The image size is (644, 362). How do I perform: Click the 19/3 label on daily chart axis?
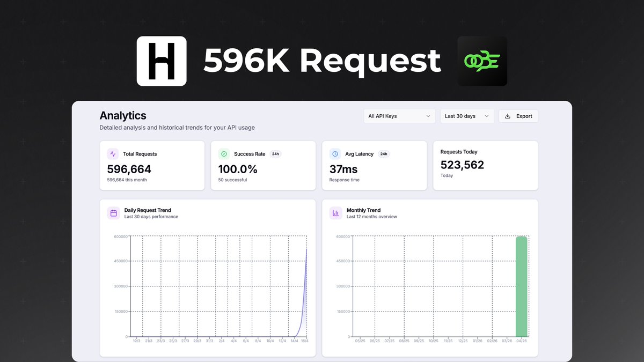click(136, 341)
